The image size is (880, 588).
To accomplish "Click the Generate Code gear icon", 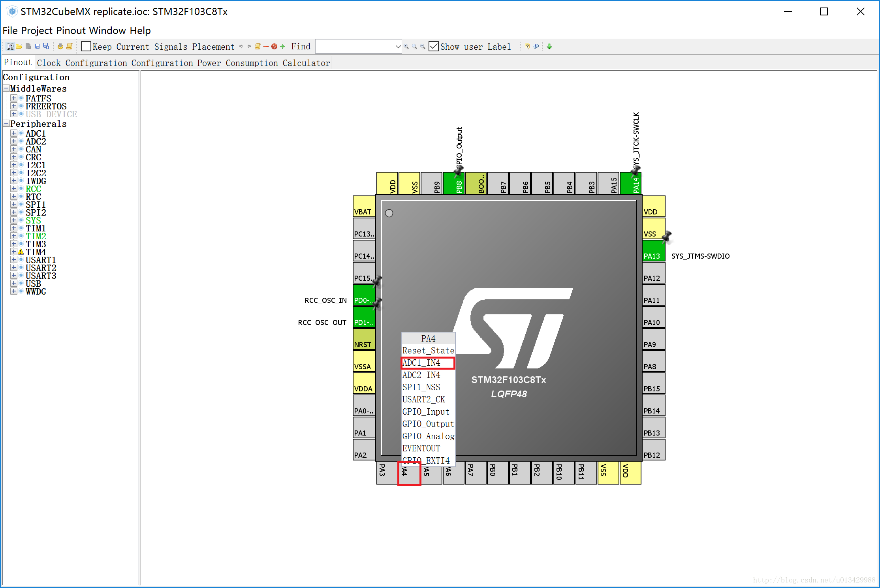I will [x=60, y=47].
